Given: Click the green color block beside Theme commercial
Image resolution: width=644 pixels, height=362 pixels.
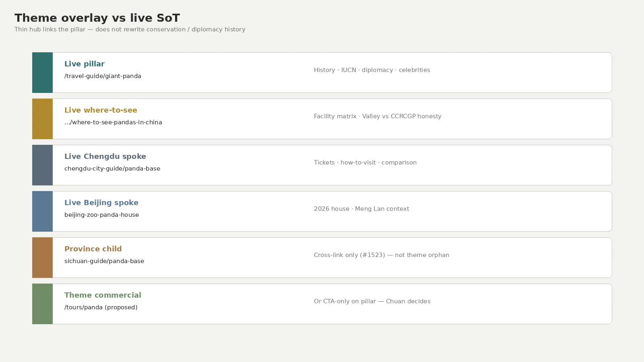Looking at the screenshot, I should click(x=42, y=304).
